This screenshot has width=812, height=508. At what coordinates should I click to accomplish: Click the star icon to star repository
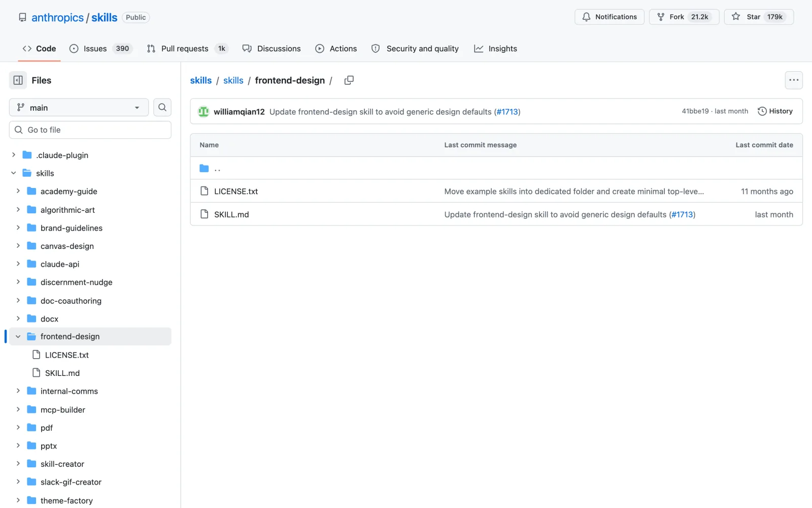(x=736, y=17)
